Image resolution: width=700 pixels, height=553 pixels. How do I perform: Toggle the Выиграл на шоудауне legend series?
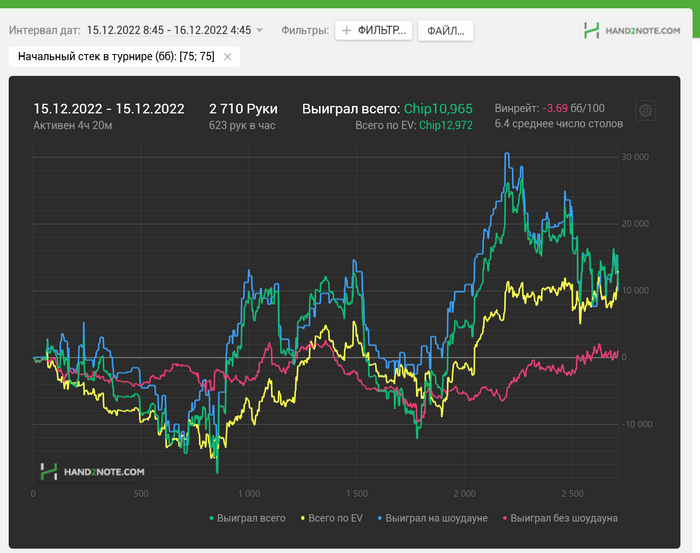pos(433,518)
